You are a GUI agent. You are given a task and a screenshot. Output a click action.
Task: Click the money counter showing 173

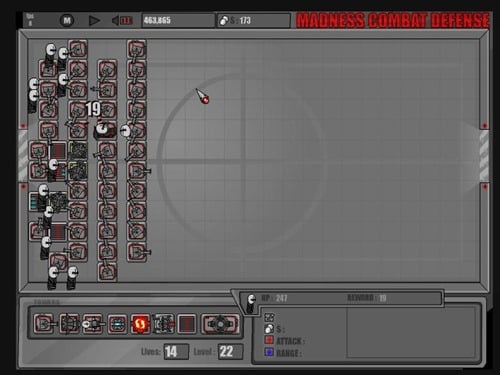(254, 21)
